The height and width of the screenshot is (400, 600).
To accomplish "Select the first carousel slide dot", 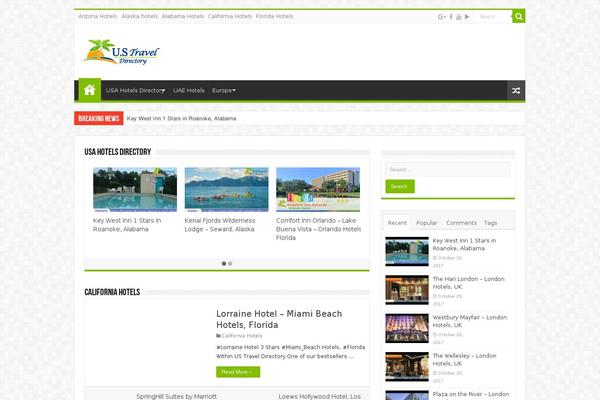I will click(224, 263).
